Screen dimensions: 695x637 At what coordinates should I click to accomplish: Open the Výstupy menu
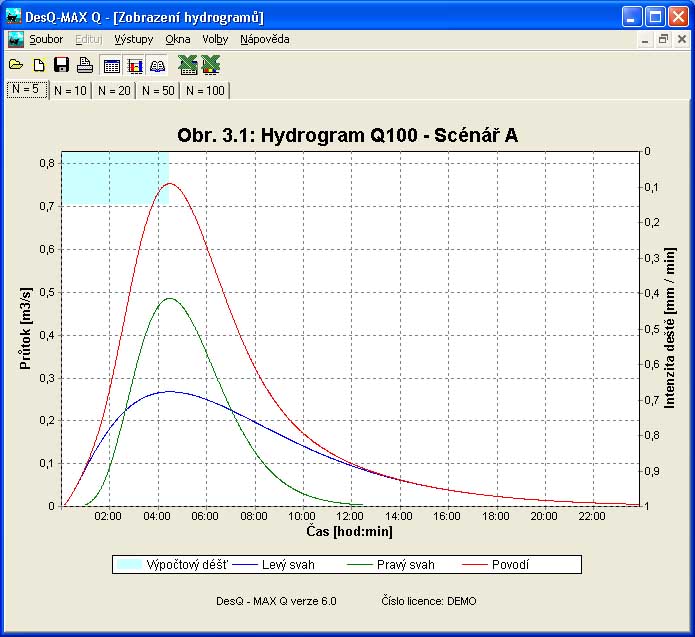click(x=133, y=39)
